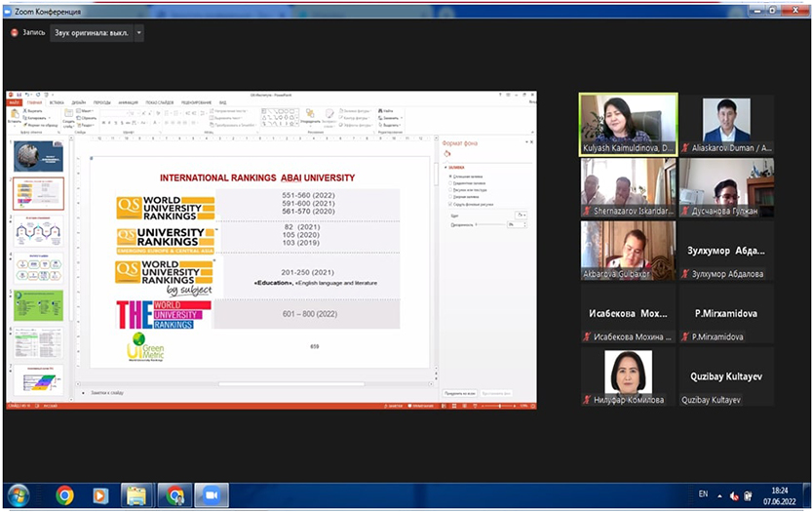Select the Сплошная заливка radio option

click(x=449, y=176)
